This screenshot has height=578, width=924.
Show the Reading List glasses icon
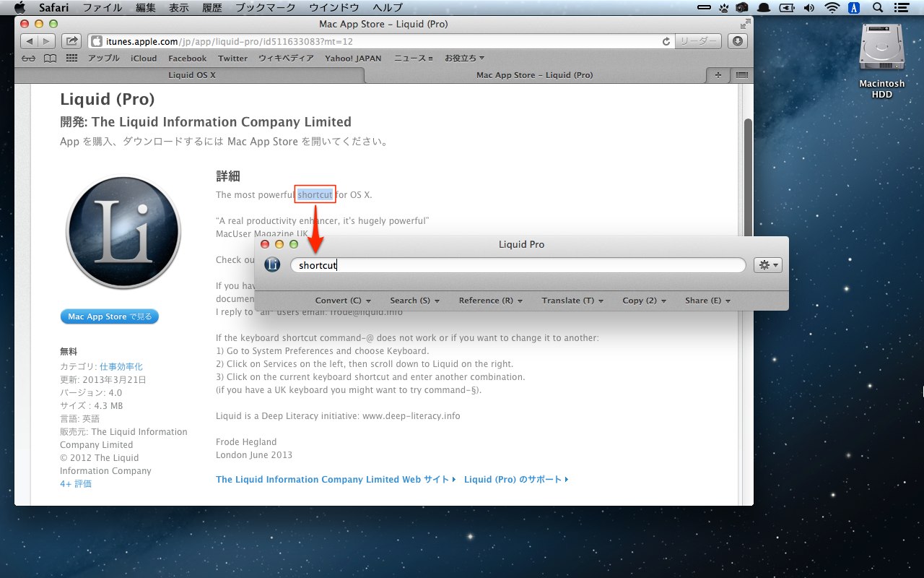29,58
